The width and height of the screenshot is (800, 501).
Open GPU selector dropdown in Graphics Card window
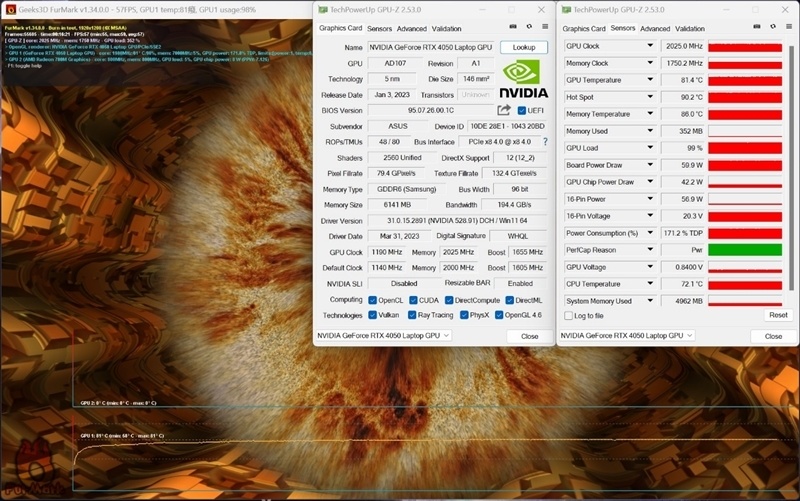pyautogui.click(x=383, y=335)
